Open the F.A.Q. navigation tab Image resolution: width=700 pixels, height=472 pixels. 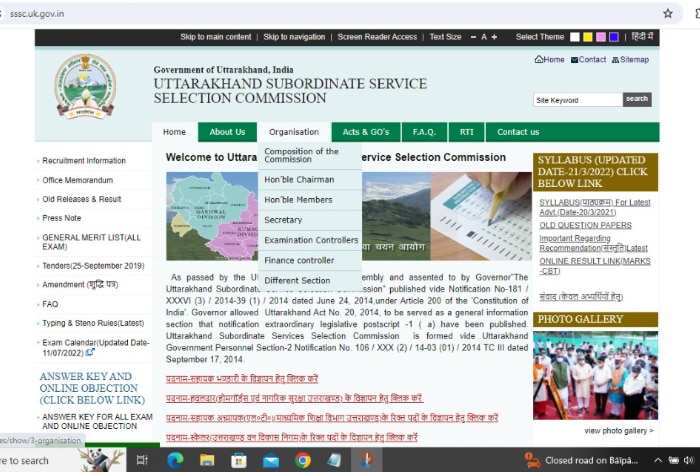424,132
